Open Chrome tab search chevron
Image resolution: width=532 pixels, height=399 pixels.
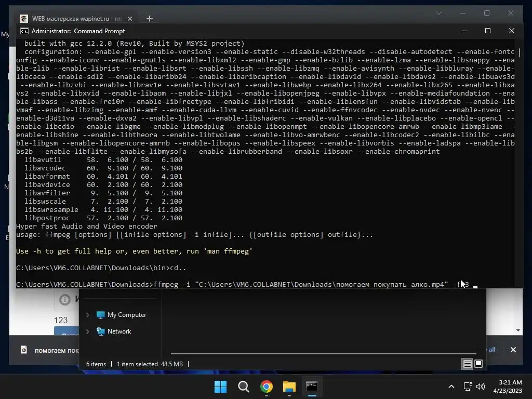coord(438,13)
